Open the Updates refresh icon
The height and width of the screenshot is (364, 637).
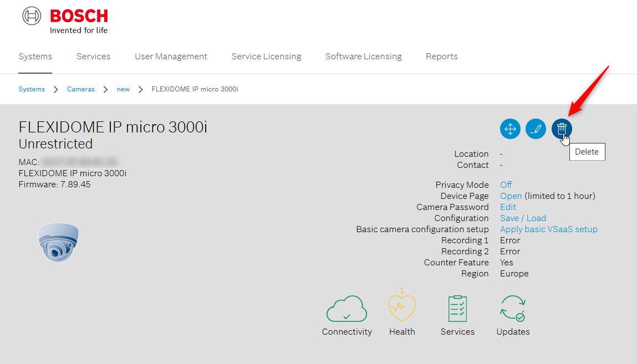[513, 309]
